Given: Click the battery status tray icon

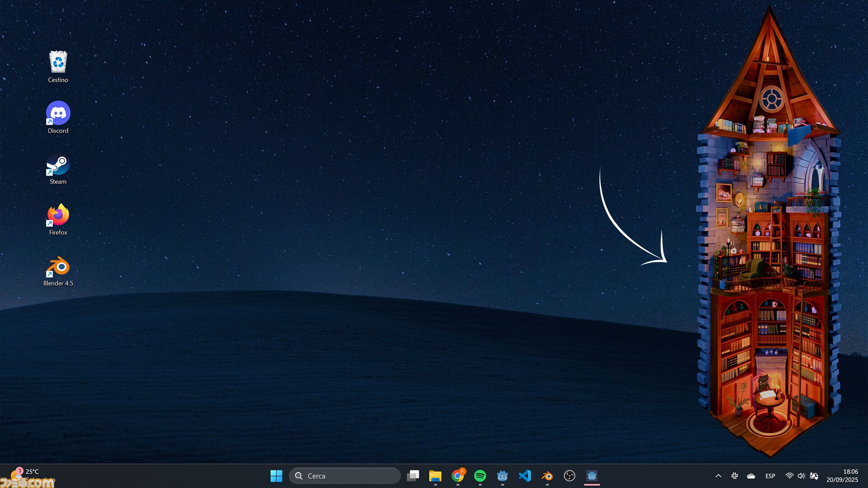Looking at the screenshot, I should click(814, 476).
